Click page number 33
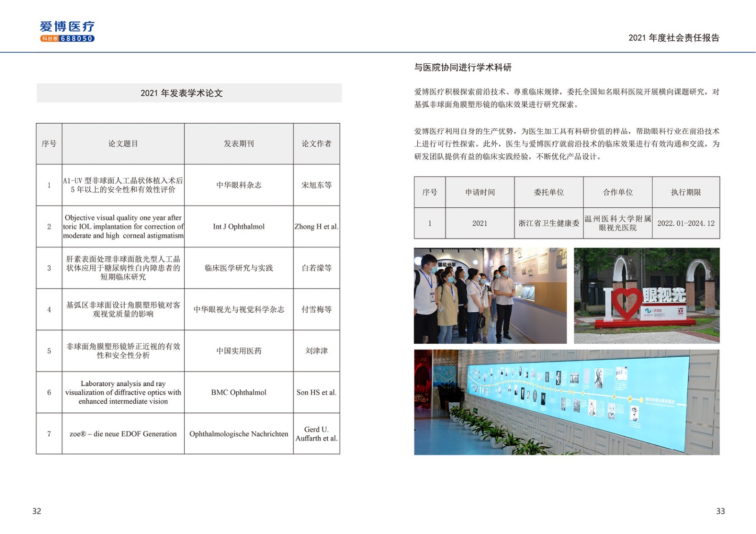Image resolution: width=756 pixels, height=534 pixels. click(720, 511)
